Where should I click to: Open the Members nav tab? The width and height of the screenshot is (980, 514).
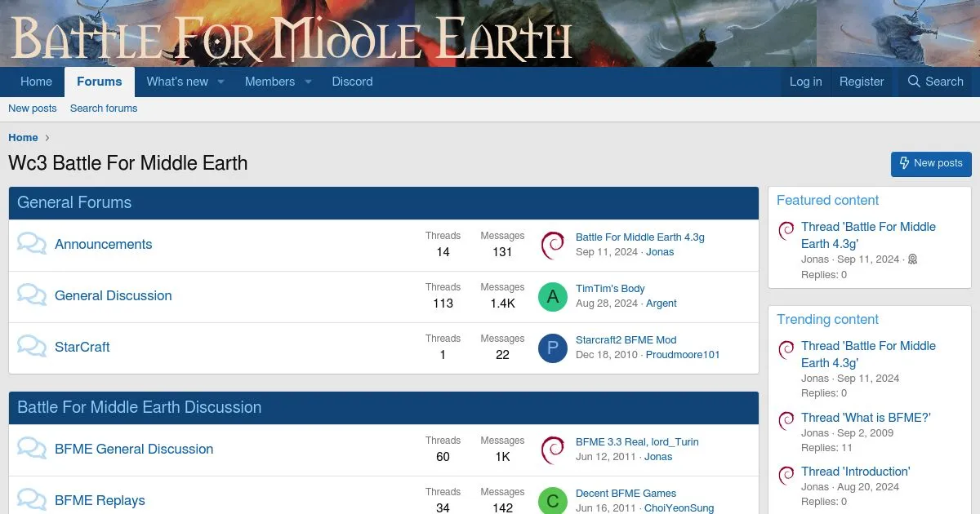269,82
